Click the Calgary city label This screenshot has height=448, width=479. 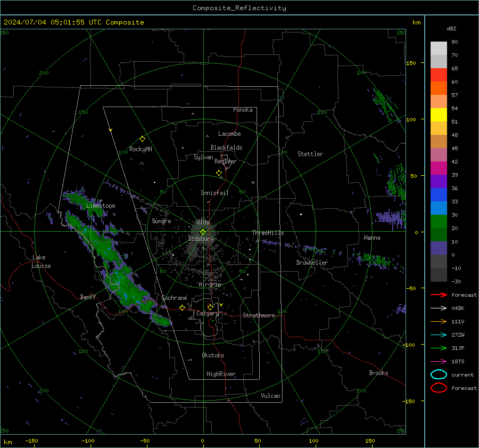[x=208, y=313]
